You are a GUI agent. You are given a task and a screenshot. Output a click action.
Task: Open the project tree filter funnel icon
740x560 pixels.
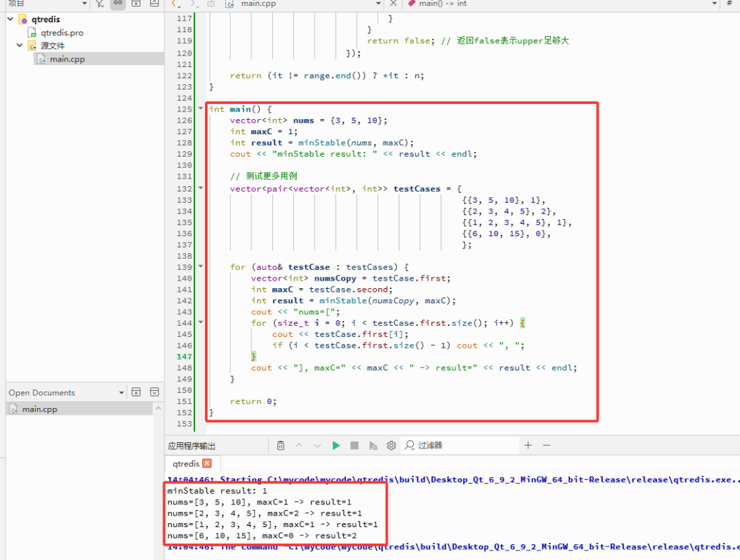pyautogui.click(x=99, y=4)
